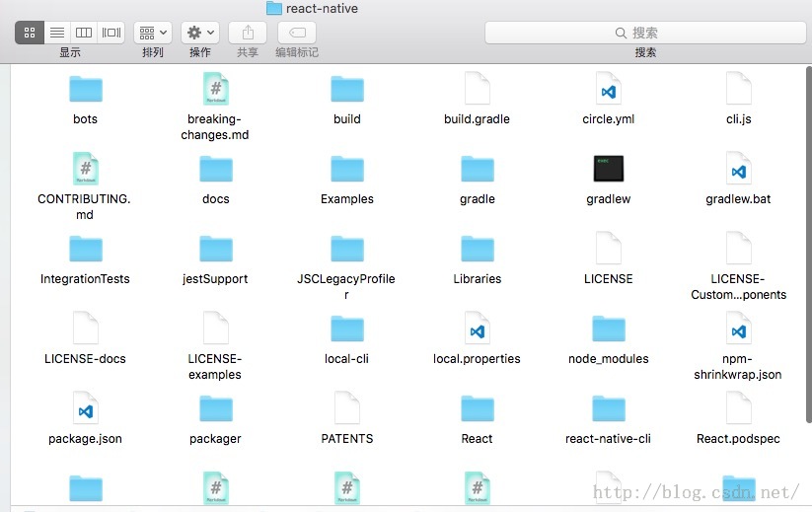The width and height of the screenshot is (812, 512).
Task: Select the npm-shrinkwrap.json file icon
Action: (739, 329)
